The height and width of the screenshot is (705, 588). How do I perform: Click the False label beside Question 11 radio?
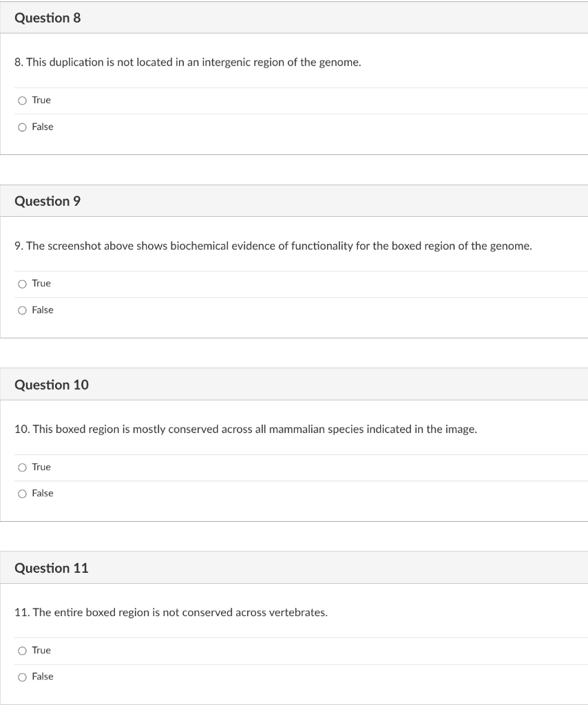[x=42, y=676]
